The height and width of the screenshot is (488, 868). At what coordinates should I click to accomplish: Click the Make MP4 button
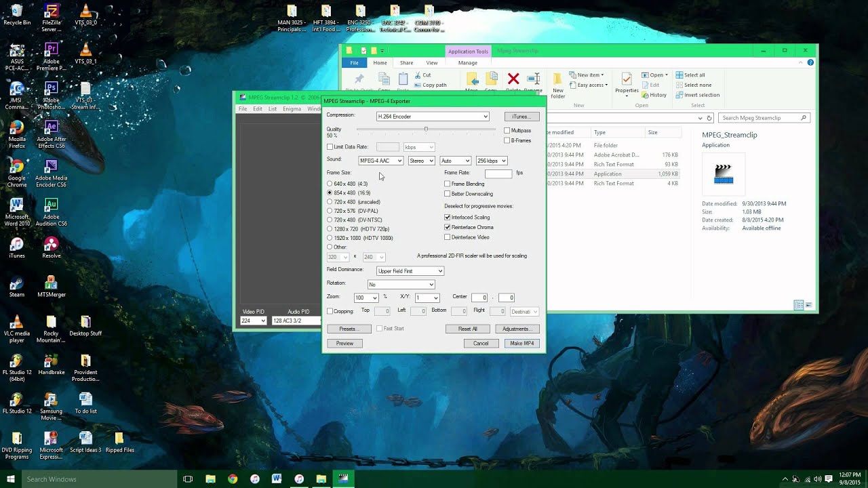(x=522, y=344)
